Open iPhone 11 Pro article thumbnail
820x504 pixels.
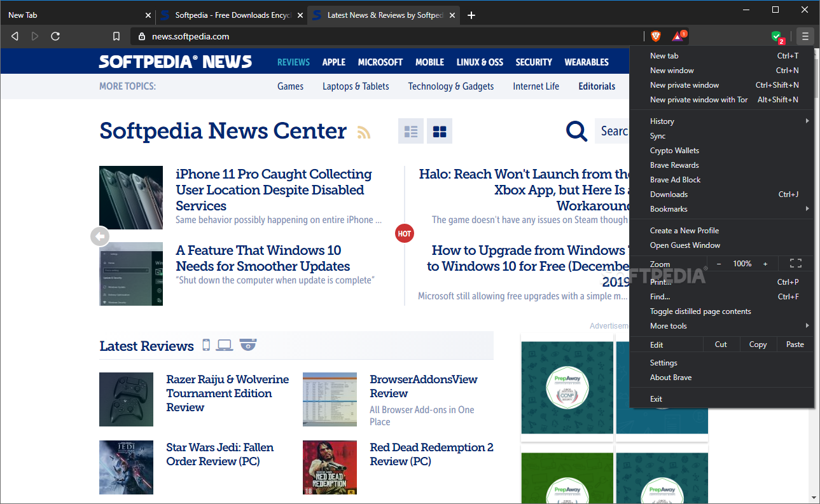click(x=131, y=198)
